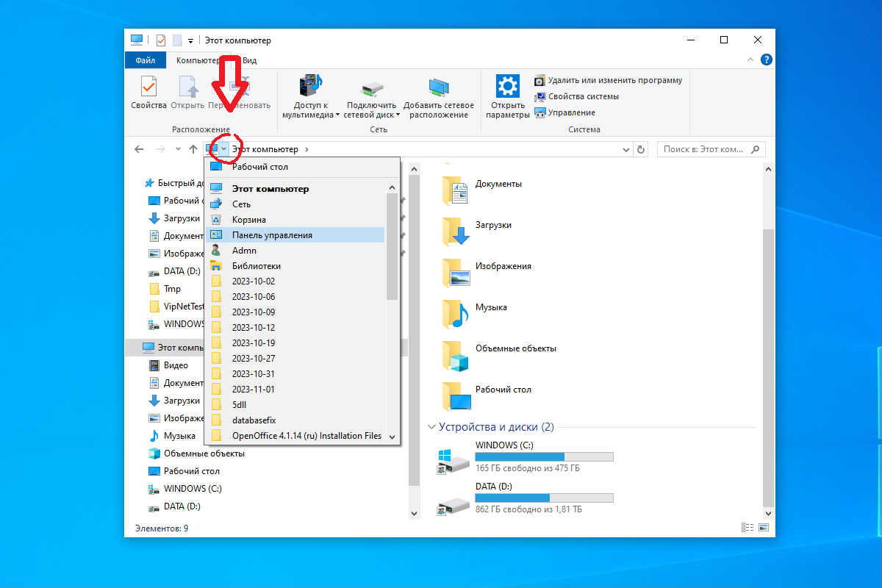882x588 pixels.
Task: Select the 5dll folder in the dropdown
Action: pos(296,405)
